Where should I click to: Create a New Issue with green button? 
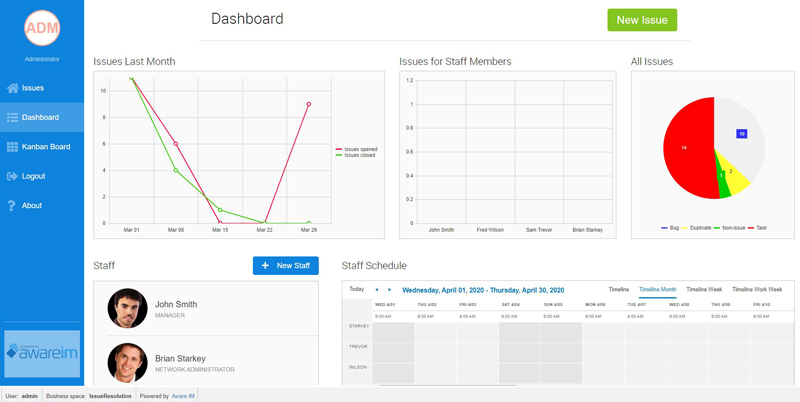[642, 20]
